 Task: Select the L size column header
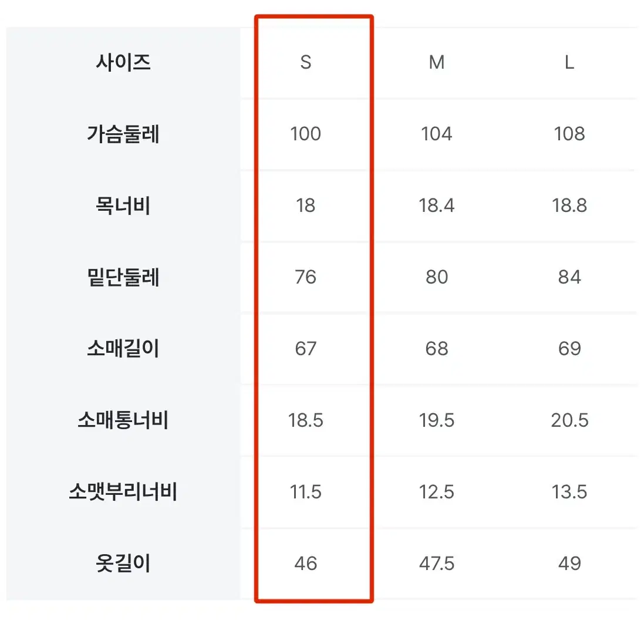coord(569,62)
